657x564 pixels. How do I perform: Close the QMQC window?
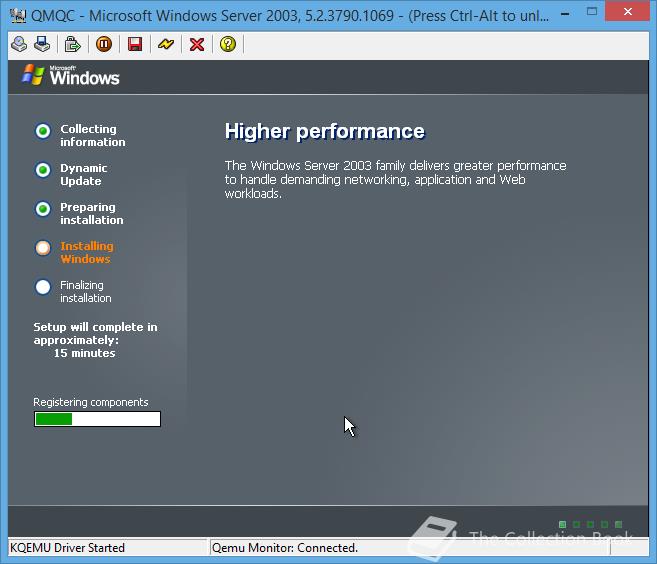click(628, 11)
